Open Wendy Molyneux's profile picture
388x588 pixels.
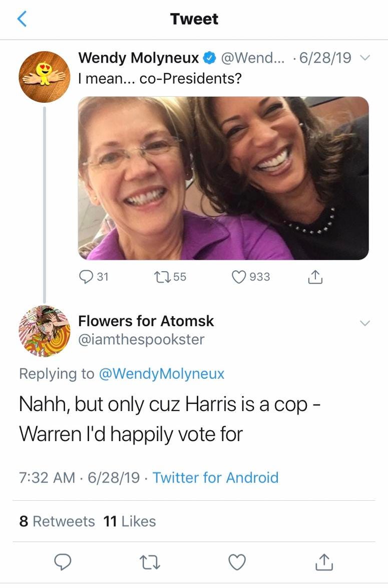[x=45, y=77]
